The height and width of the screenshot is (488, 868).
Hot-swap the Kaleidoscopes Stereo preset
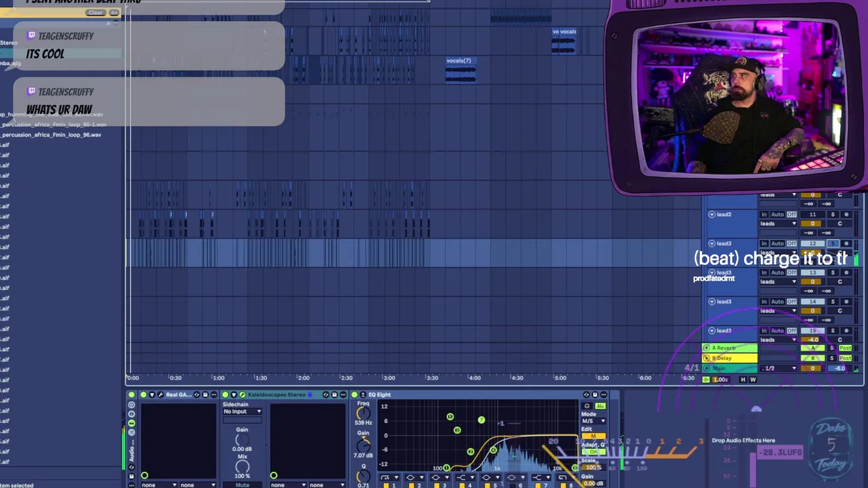pos(325,394)
